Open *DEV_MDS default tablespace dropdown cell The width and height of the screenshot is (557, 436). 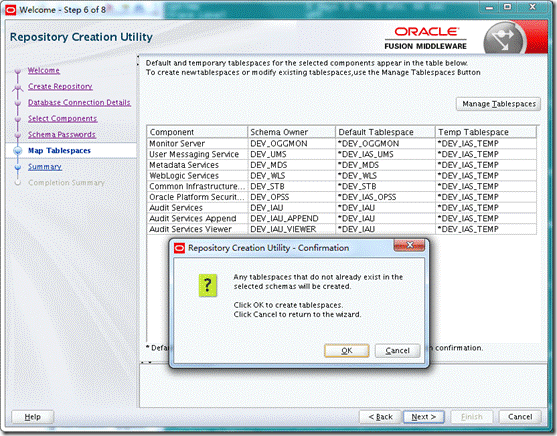(385, 165)
